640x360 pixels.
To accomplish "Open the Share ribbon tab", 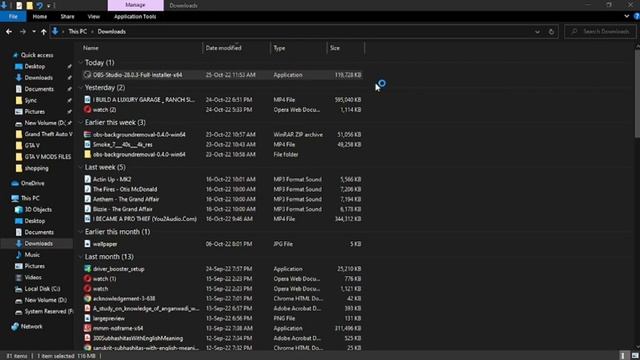I will coord(67,17).
